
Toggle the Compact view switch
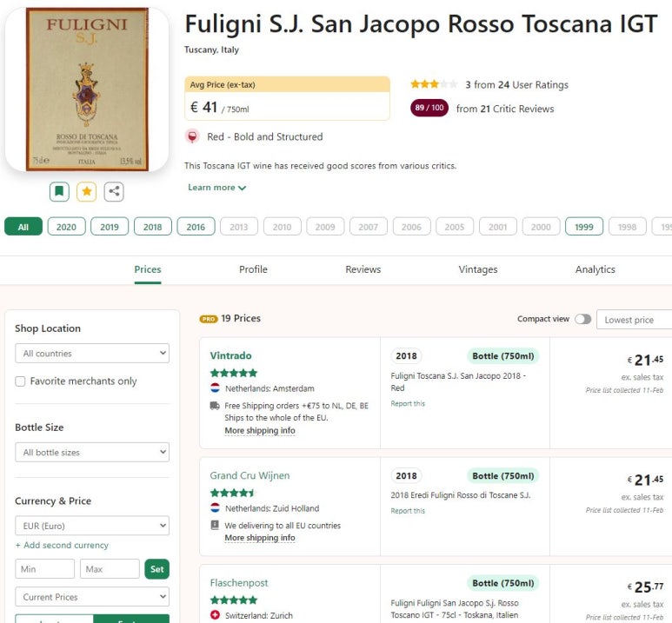582,319
